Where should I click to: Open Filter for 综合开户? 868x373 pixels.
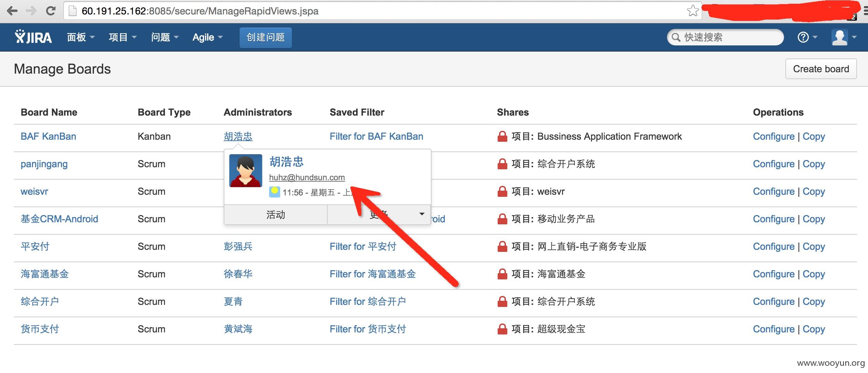point(368,301)
